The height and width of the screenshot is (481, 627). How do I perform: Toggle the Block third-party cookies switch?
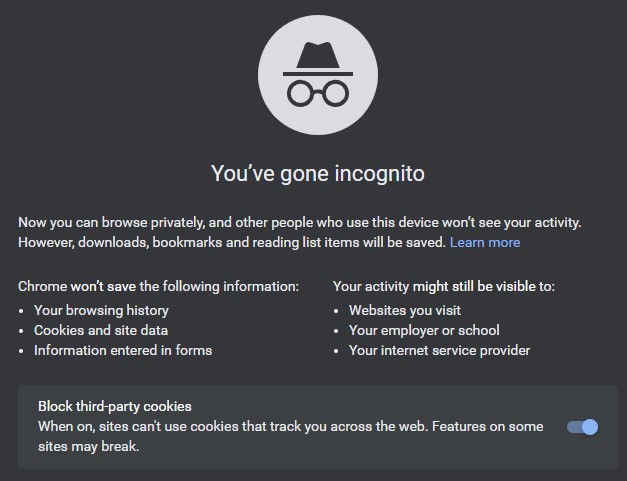582,427
